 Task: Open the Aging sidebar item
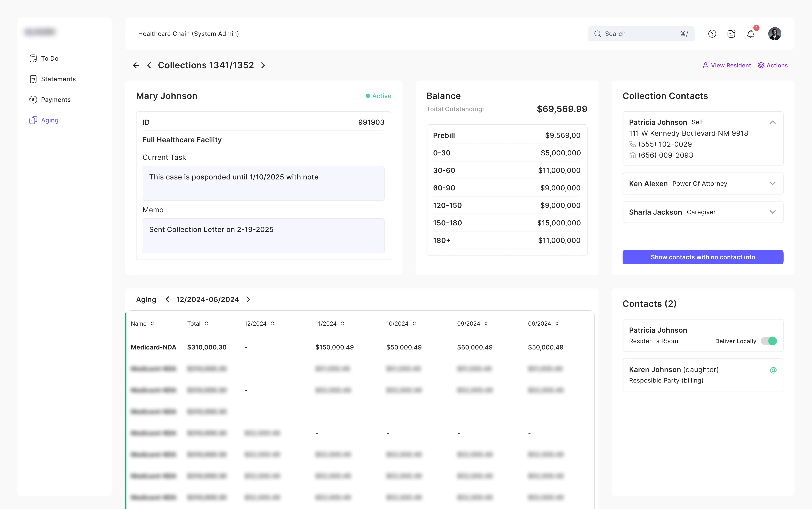(x=44, y=120)
